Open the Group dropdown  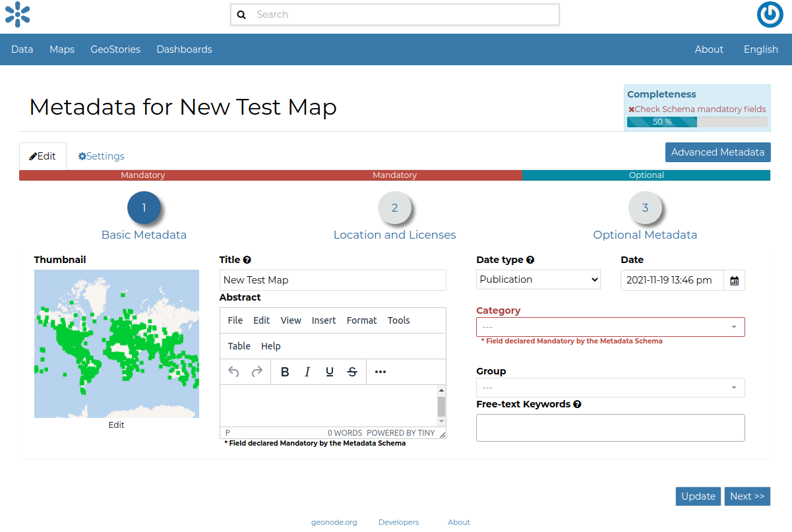tap(609, 388)
